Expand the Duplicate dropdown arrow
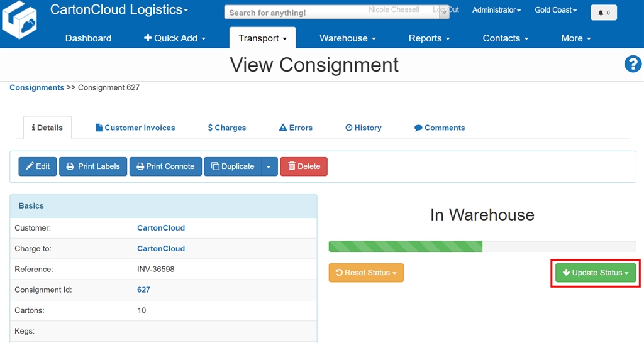This screenshot has width=644, height=343. pos(269,166)
